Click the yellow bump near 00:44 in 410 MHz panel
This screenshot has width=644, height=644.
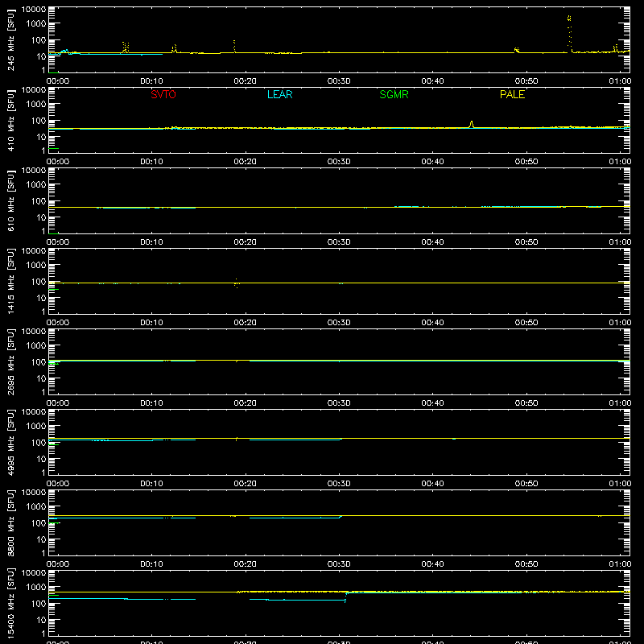click(x=472, y=125)
